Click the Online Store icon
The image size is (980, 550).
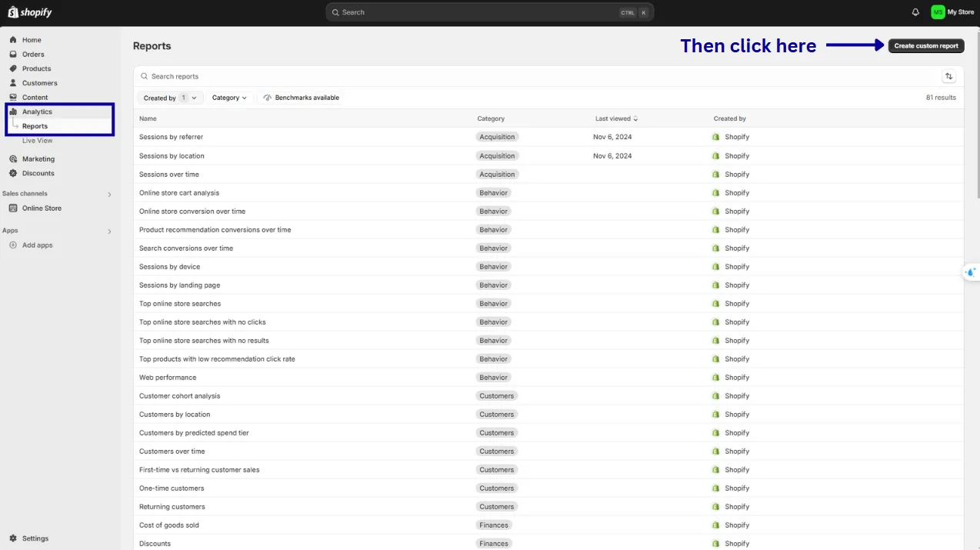click(x=13, y=208)
